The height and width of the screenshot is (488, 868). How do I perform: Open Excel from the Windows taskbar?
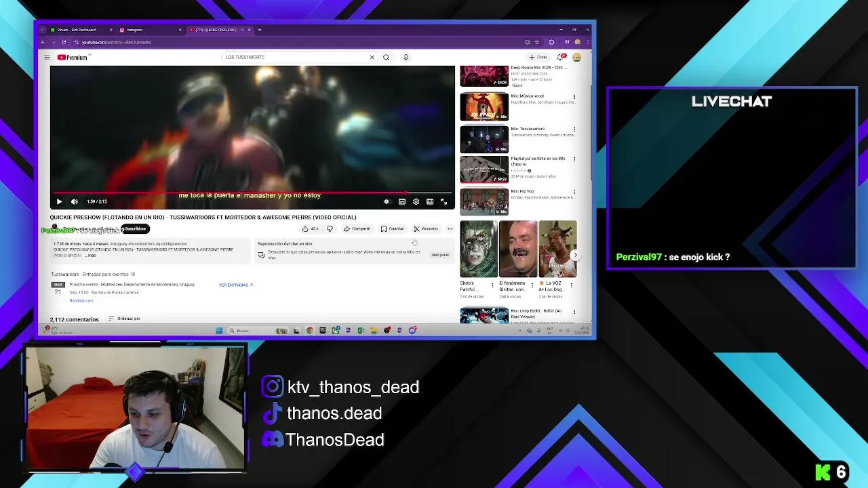pos(361,331)
